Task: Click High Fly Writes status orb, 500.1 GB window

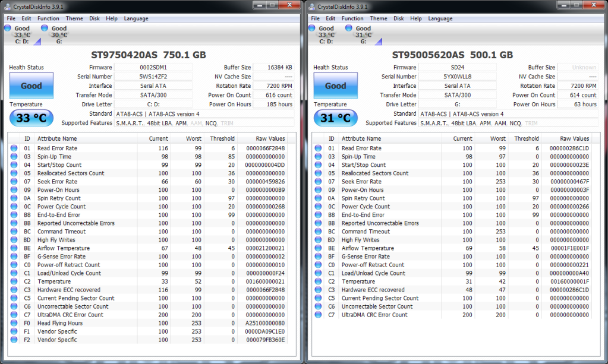Action: (x=319, y=240)
